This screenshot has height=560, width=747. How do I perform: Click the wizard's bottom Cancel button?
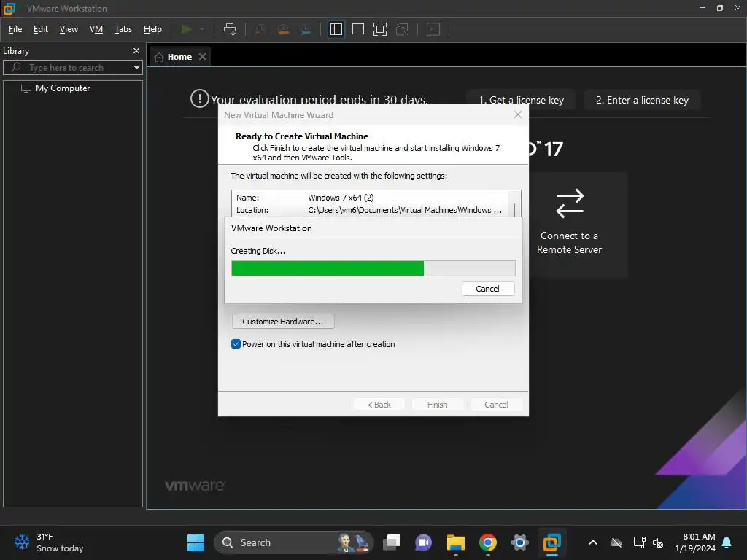pos(496,405)
